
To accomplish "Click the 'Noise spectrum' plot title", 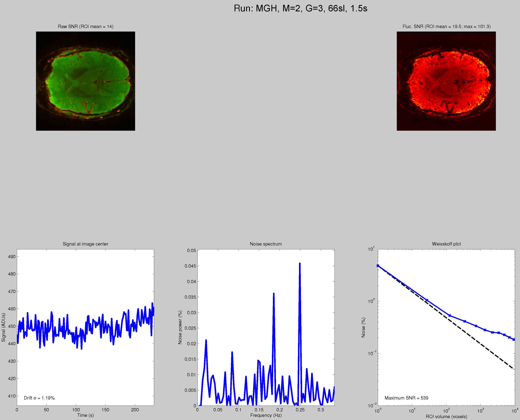I will click(266, 244).
